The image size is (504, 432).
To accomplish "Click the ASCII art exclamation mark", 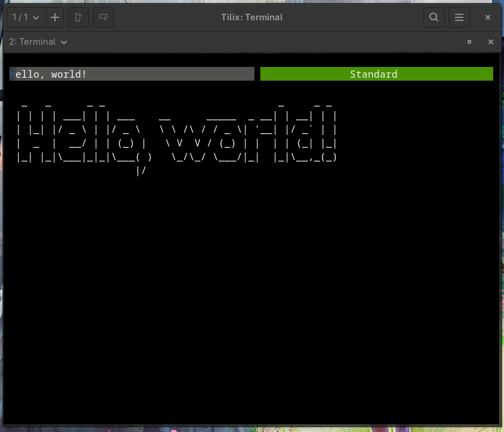I will 329,130.
